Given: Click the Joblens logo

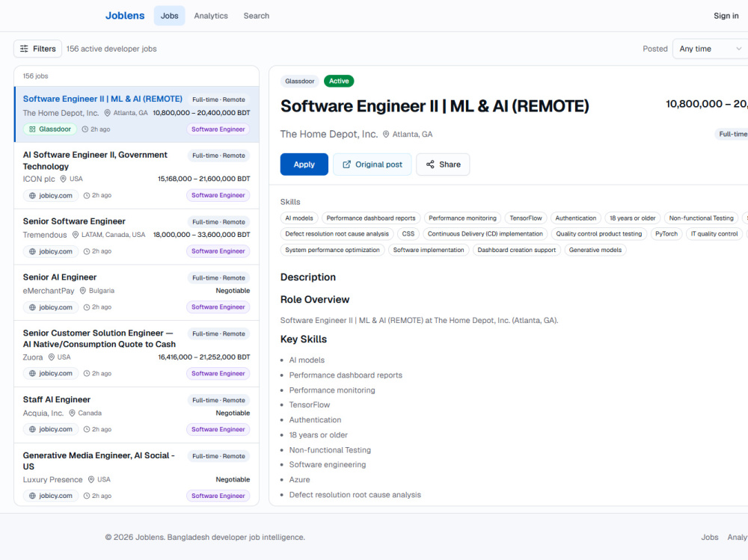Looking at the screenshot, I should [x=125, y=16].
